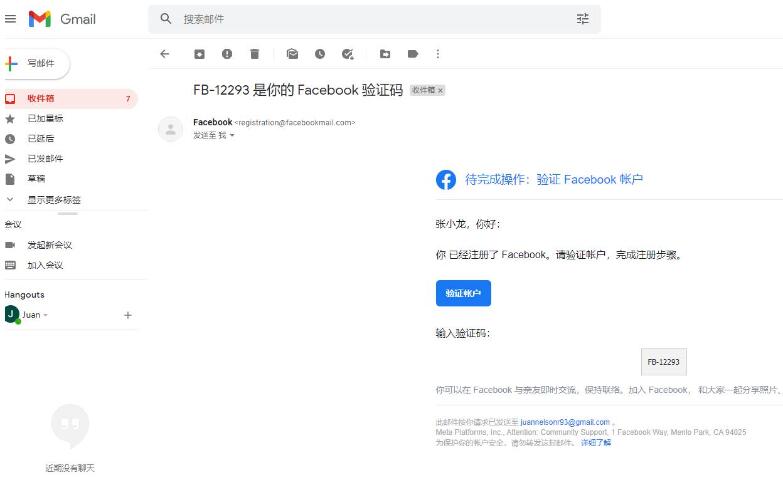This screenshot has width=783, height=479.
Task: Expand recipient details arrow under Facebook
Action: (x=232, y=135)
